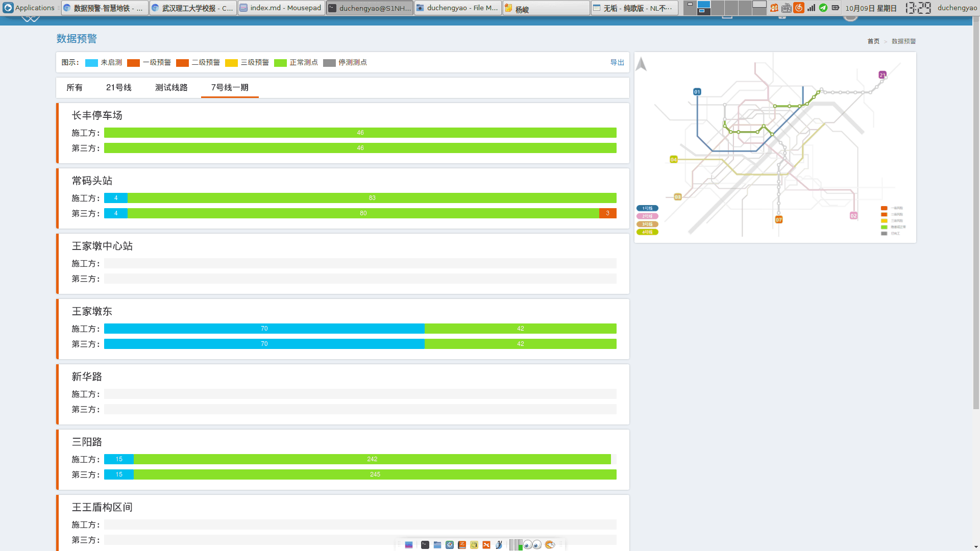Toggle 4号线 line filter on map

click(x=647, y=232)
